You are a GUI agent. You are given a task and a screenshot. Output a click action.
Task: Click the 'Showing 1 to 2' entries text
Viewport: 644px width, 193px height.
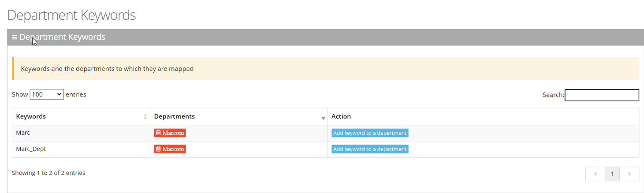pyautogui.click(x=48, y=173)
